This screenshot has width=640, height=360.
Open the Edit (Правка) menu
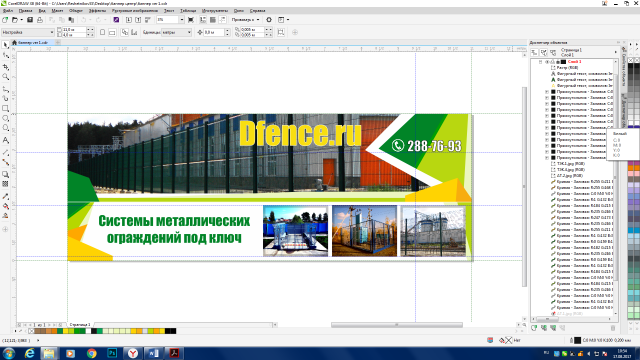pos(25,11)
